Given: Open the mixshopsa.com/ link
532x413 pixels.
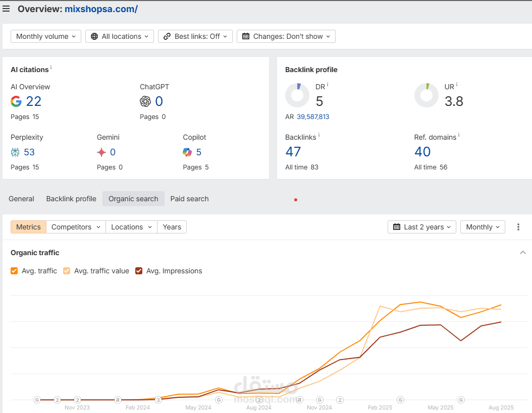Looking at the screenshot, I should click(101, 9).
